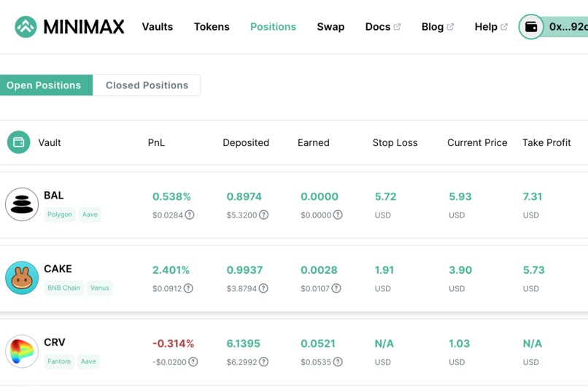The height and width of the screenshot is (392, 588).
Task: Open the Help link
Action: (x=486, y=27)
